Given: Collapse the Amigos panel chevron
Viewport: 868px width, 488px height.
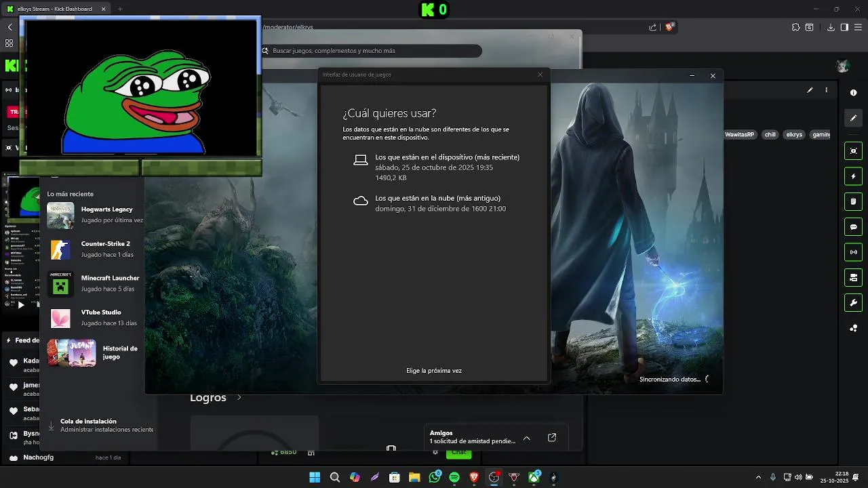Looking at the screenshot, I should (527, 438).
